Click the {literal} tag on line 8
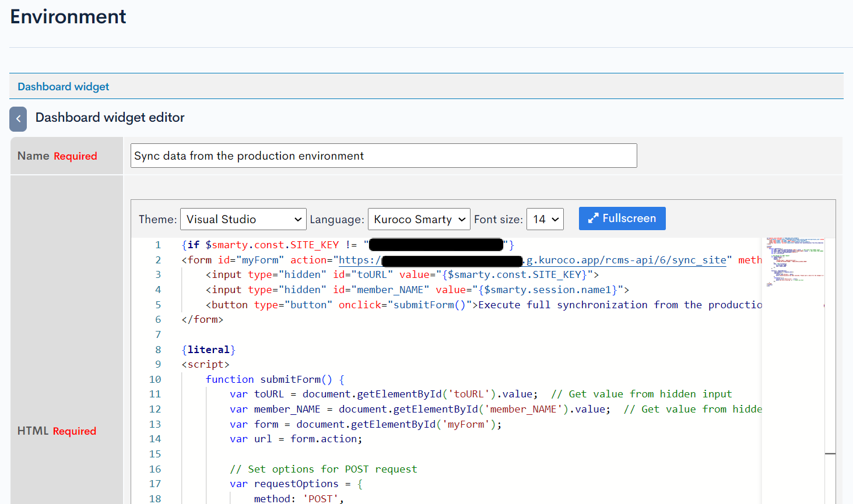 (x=208, y=350)
